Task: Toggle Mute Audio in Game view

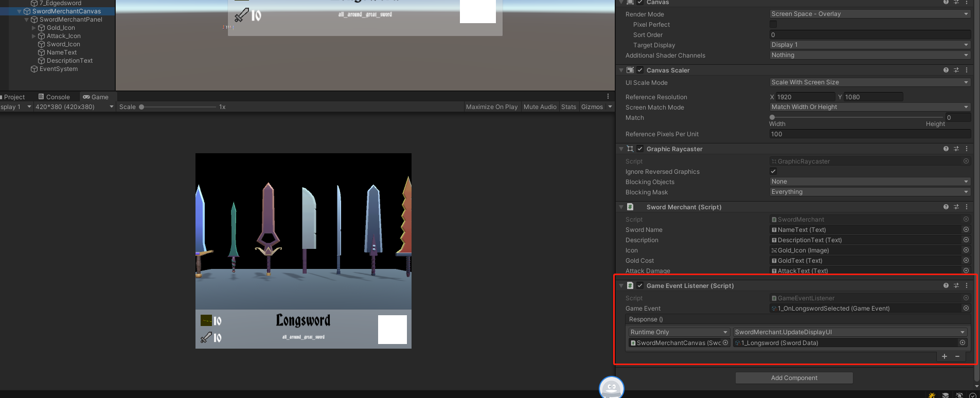Action: click(x=540, y=106)
